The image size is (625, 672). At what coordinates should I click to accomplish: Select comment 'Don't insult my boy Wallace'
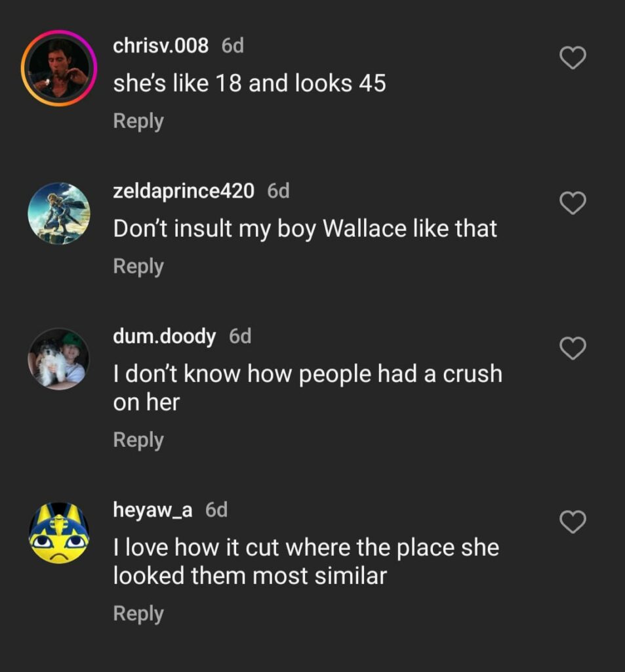click(x=305, y=228)
